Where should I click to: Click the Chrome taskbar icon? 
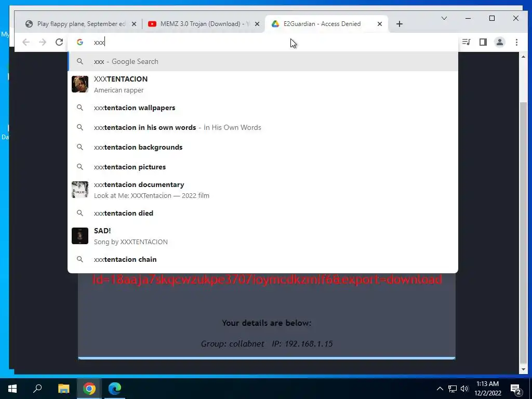coord(89,389)
